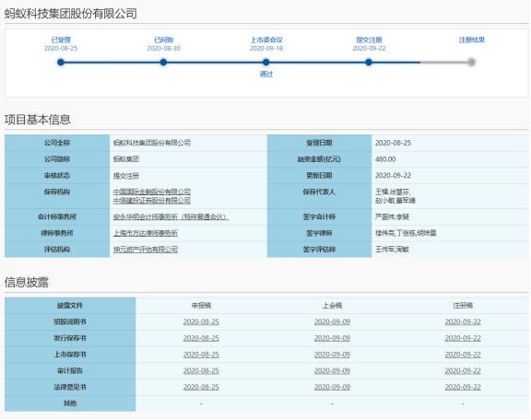This screenshot has height=420, width=531.
Task: Open 发行保荐书 上会稿 dated 2020-09-09
Action: [x=332, y=338]
